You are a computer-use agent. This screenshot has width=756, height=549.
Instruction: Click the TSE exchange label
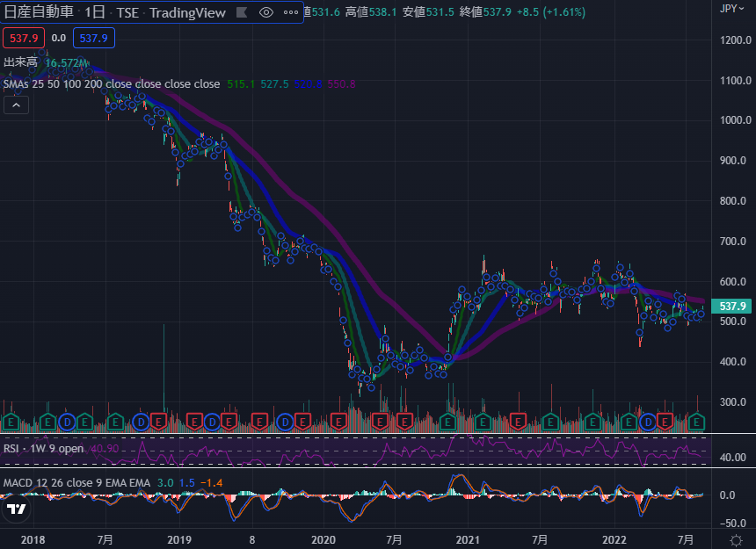click(127, 12)
